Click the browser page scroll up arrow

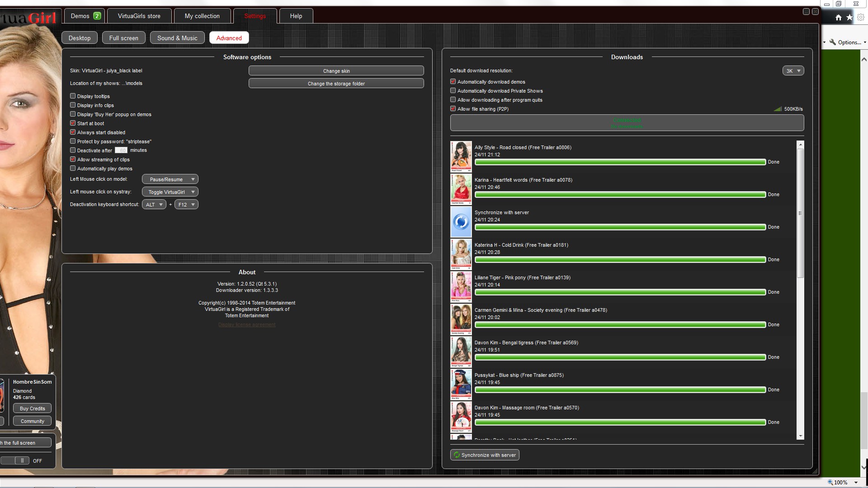click(864, 59)
